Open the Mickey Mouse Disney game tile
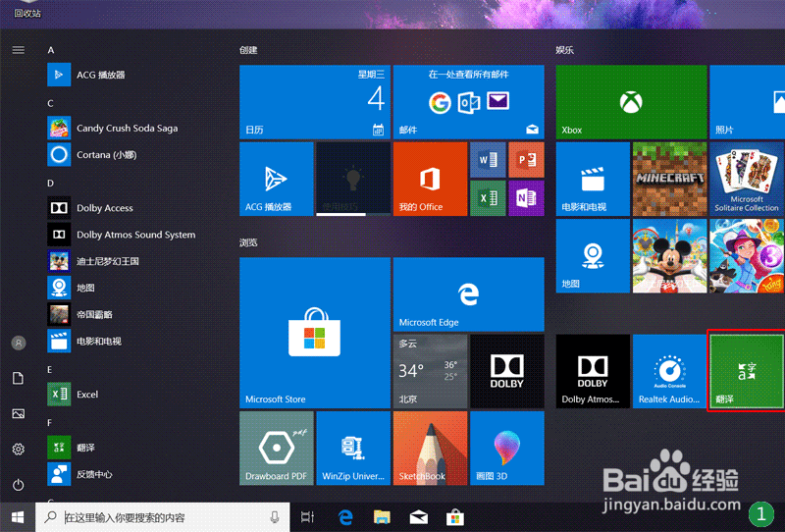 670,256
